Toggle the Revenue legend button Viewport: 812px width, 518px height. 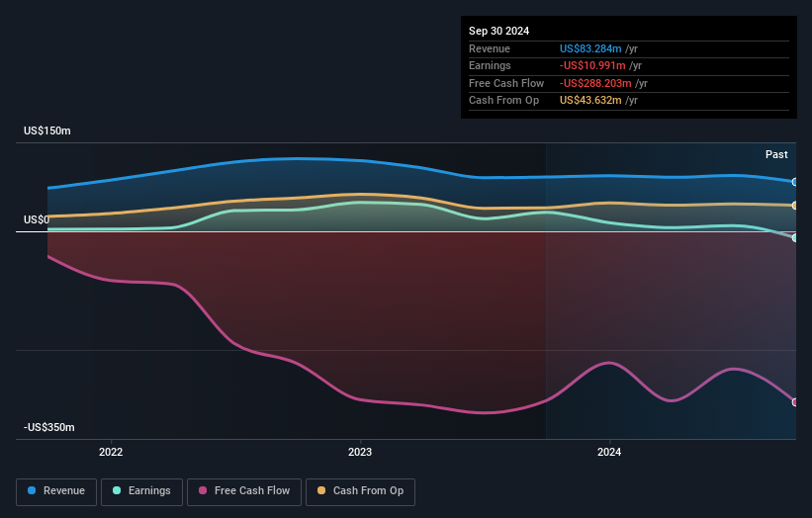click(56, 491)
